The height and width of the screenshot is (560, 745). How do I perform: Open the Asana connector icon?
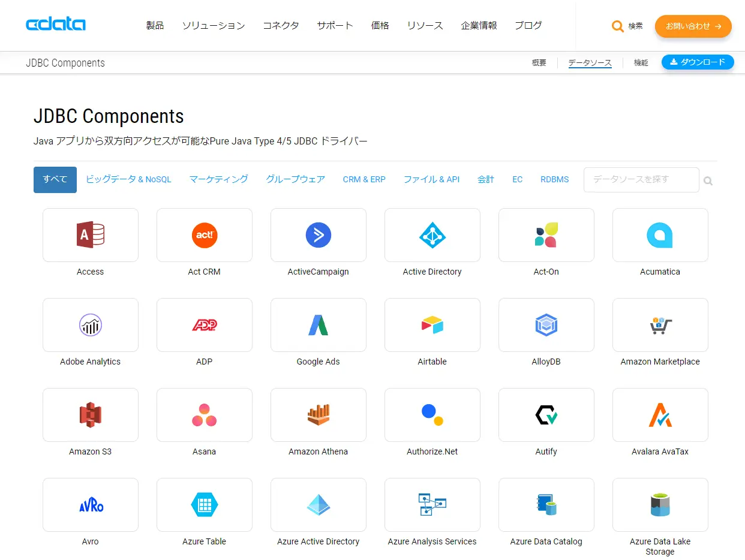[205, 415]
